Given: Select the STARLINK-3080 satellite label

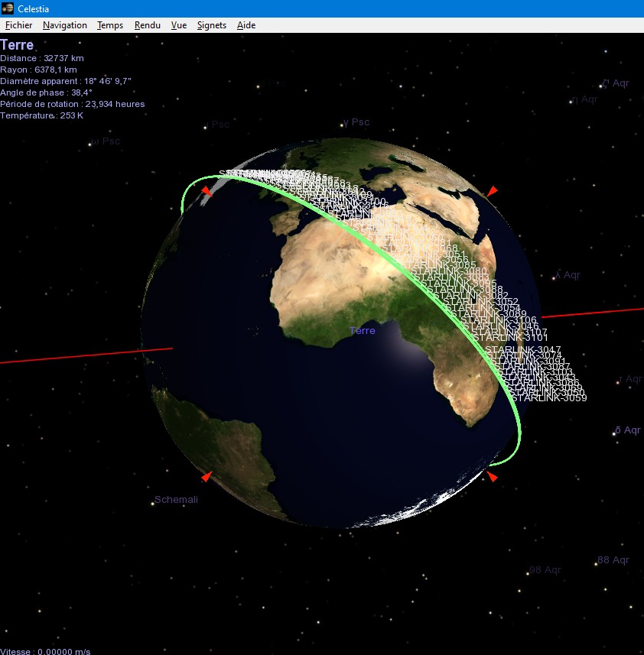Looking at the screenshot, I should pyautogui.click(x=450, y=271).
